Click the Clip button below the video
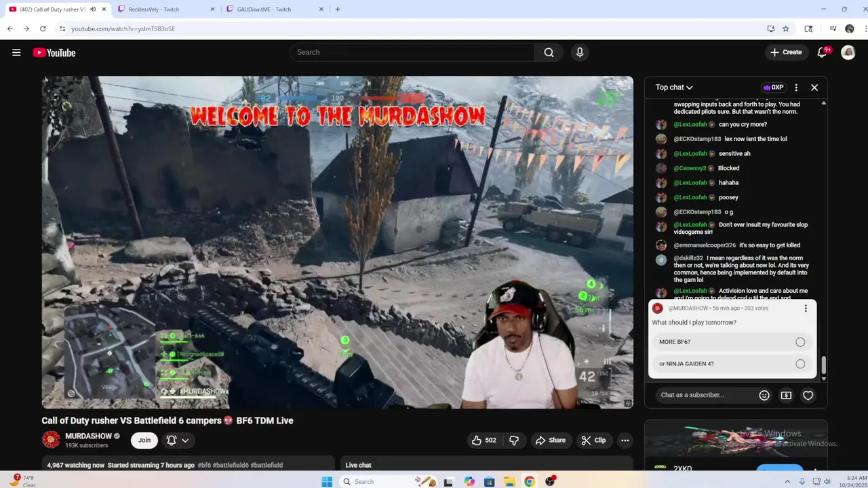 593,440
